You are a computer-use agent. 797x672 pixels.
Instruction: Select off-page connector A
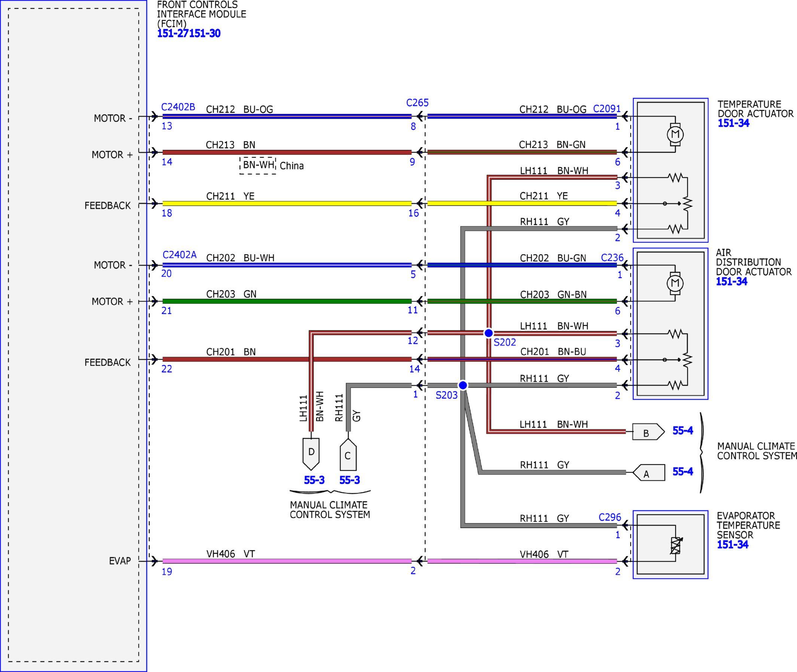(648, 472)
